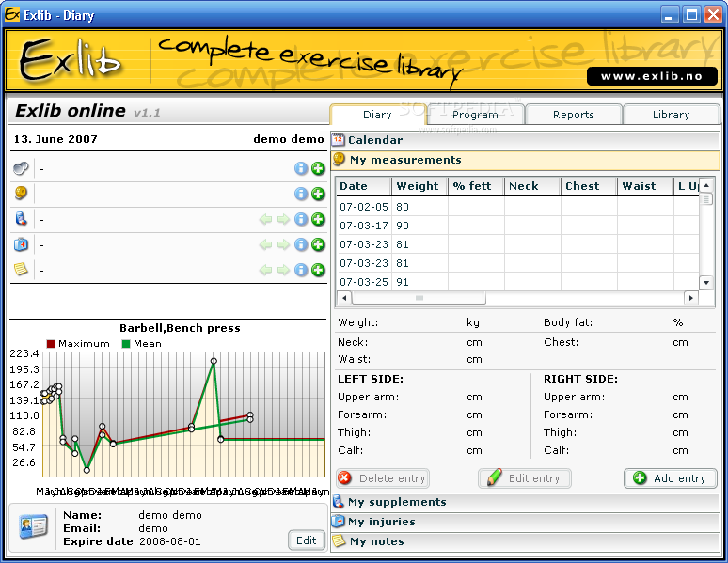Viewport: 728px width, 563px height.
Task: Expand the My notes section
Action: (525, 541)
